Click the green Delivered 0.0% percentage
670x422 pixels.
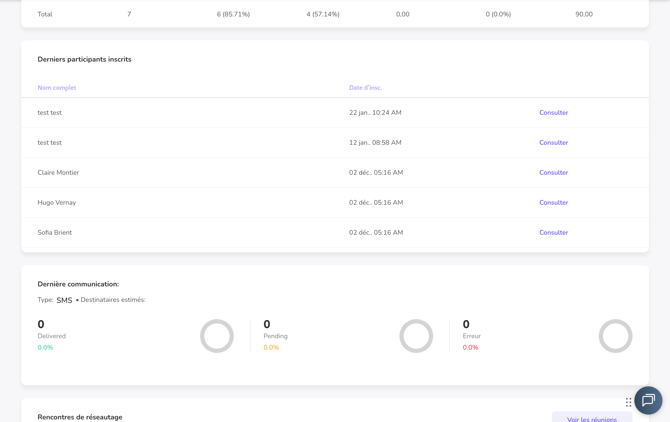(x=45, y=348)
